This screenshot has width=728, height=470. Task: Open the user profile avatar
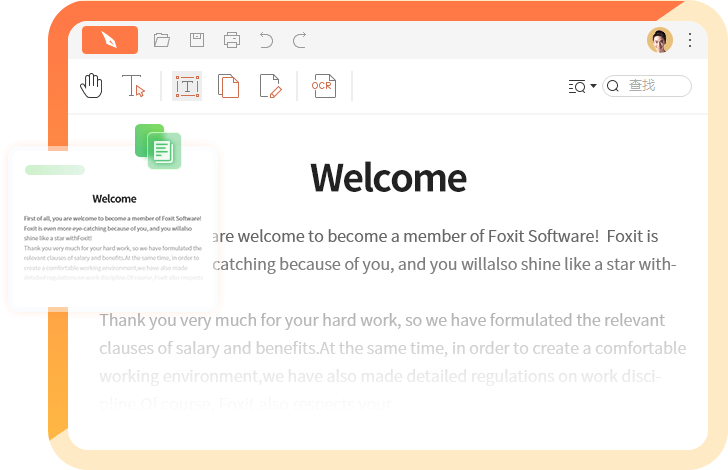click(x=660, y=40)
